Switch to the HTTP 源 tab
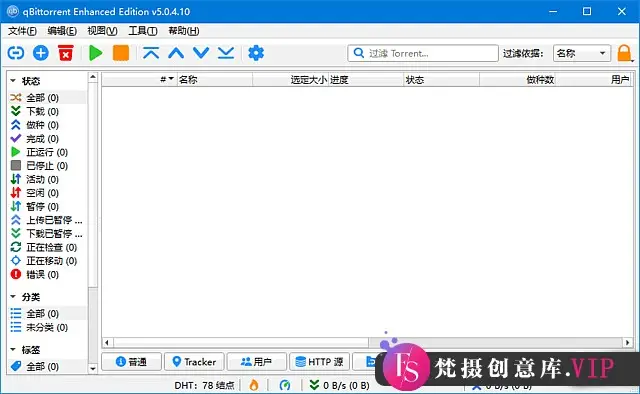Viewport: 640px width, 394px height. click(319, 362)
